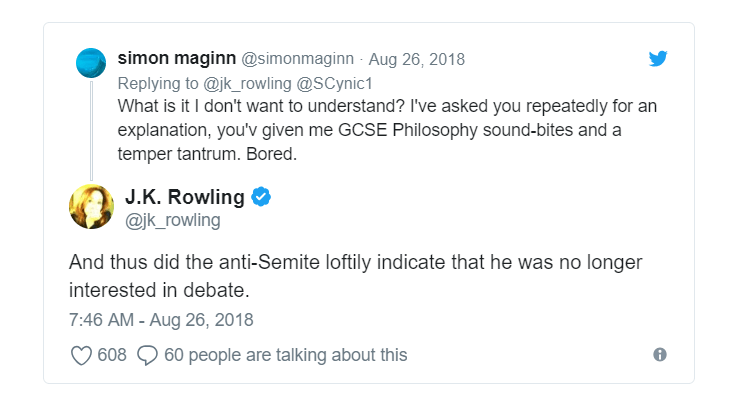This screenshot has width=730, height=397.
Task: Click the Twitter bird logo icon
Action: point(658,59)
